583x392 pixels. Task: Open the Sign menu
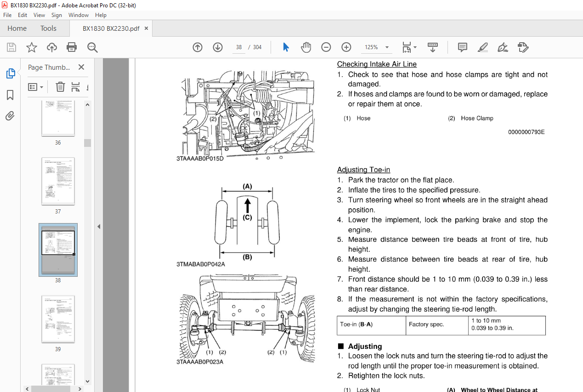pos(57,15)
